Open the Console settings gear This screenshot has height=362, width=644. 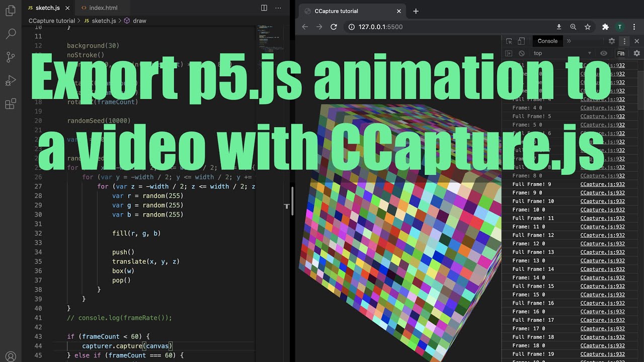[636, 53]
